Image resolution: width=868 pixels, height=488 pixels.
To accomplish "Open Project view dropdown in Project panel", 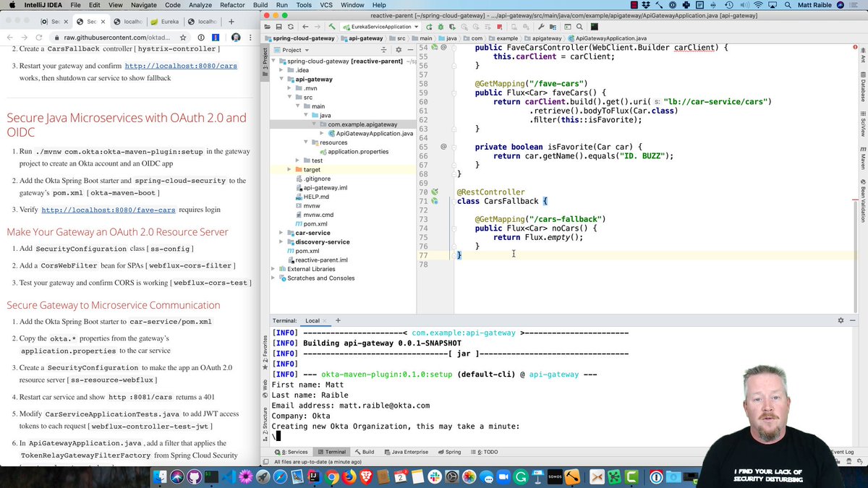I will click(x=292, y=50).
